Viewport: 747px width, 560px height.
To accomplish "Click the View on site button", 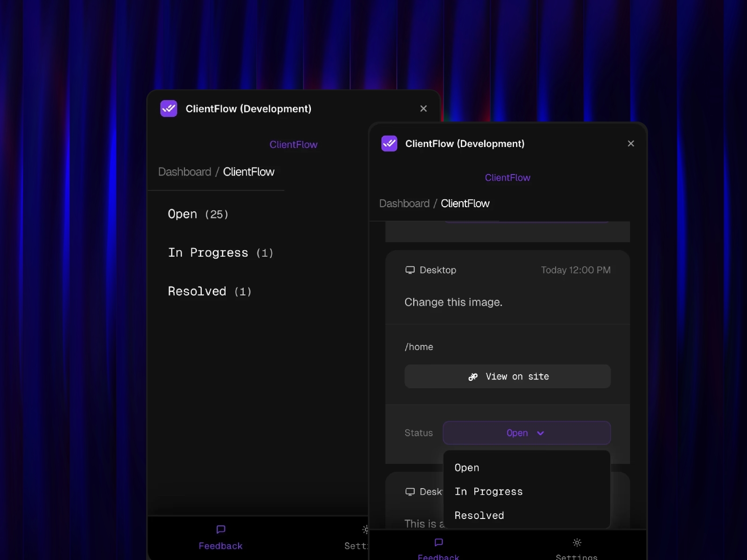I will [x=507, y=377].
